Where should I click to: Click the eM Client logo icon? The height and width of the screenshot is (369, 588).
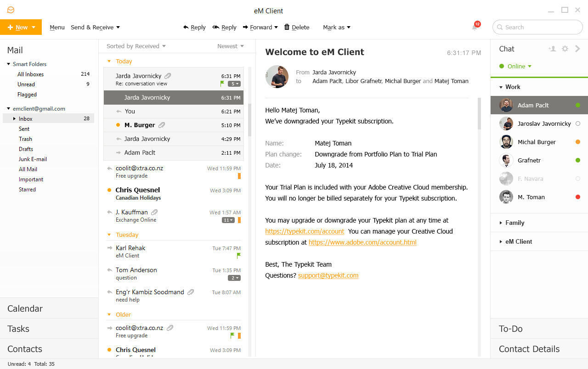[x=11, y=10]
